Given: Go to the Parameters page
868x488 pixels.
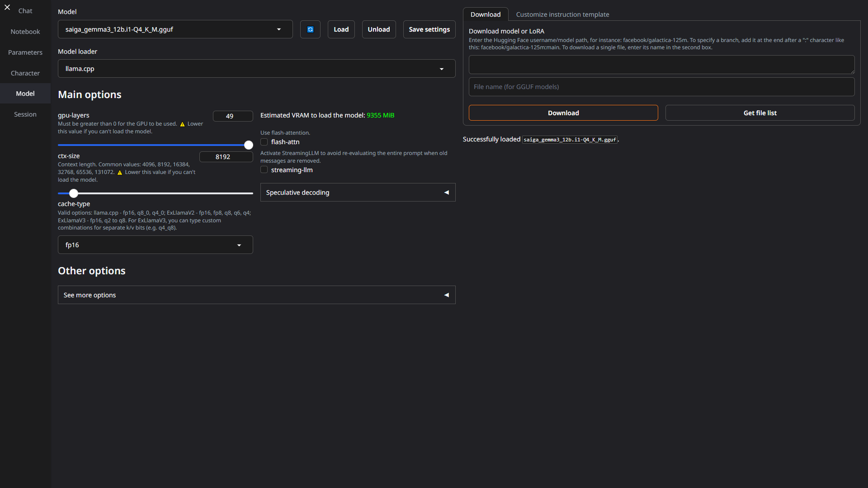Looking at the screenshot, I should click(25, 52).
